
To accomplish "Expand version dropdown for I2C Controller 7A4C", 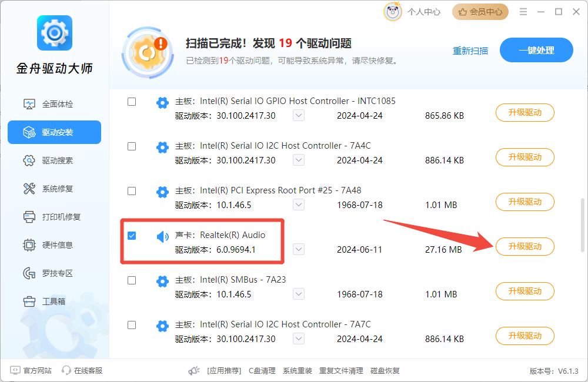I will pyautogui.click(x=299, y=160).
